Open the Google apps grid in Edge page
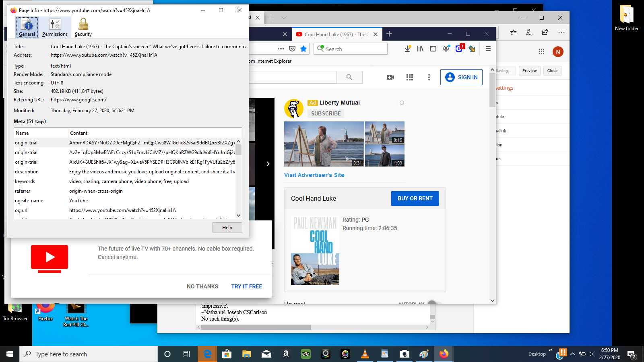This screenshot has height=362, width=644. tap(541, 51)
